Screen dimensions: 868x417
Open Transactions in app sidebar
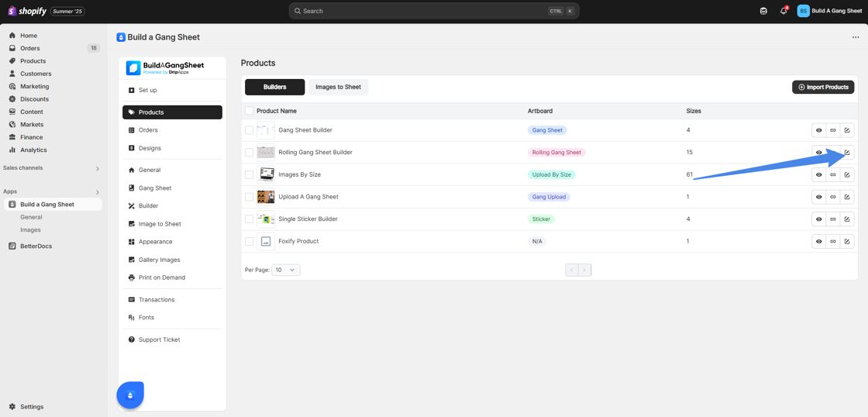172,300
